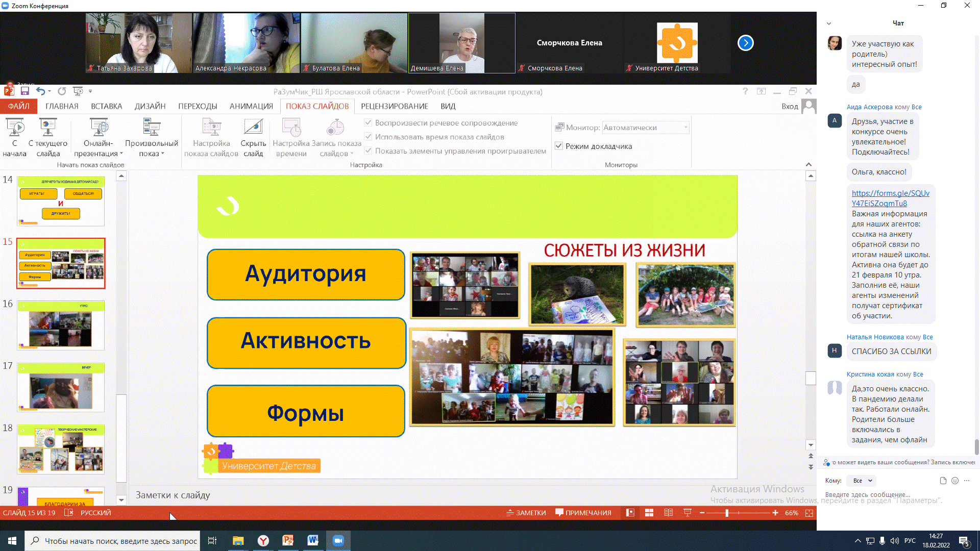Click chat file attachment icon

click(943, 481)
